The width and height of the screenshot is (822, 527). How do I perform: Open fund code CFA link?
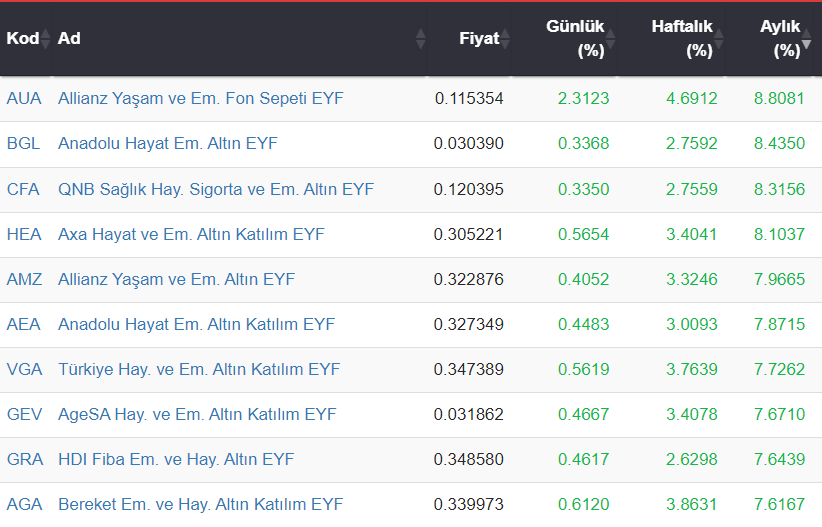click(x=23, y=189)
